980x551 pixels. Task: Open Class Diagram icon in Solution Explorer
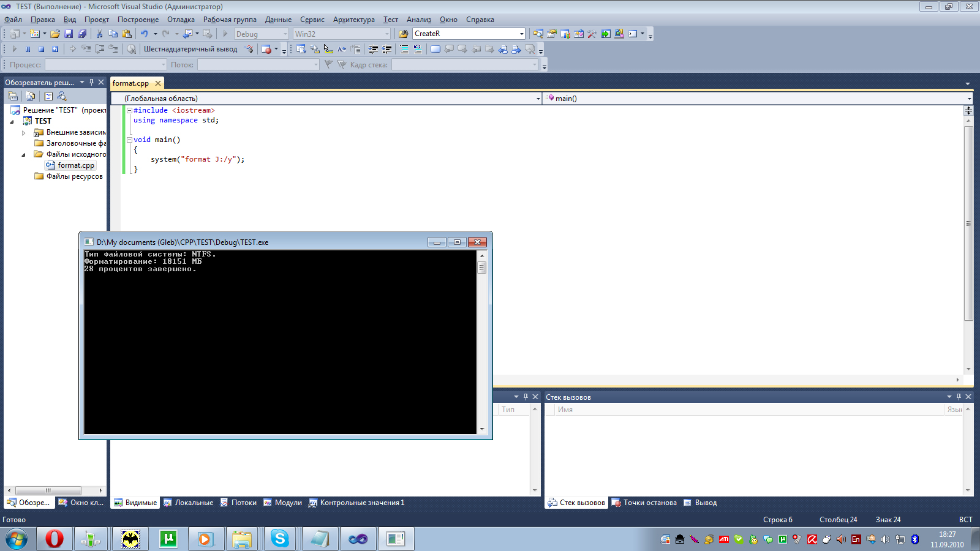pos(62,96)
